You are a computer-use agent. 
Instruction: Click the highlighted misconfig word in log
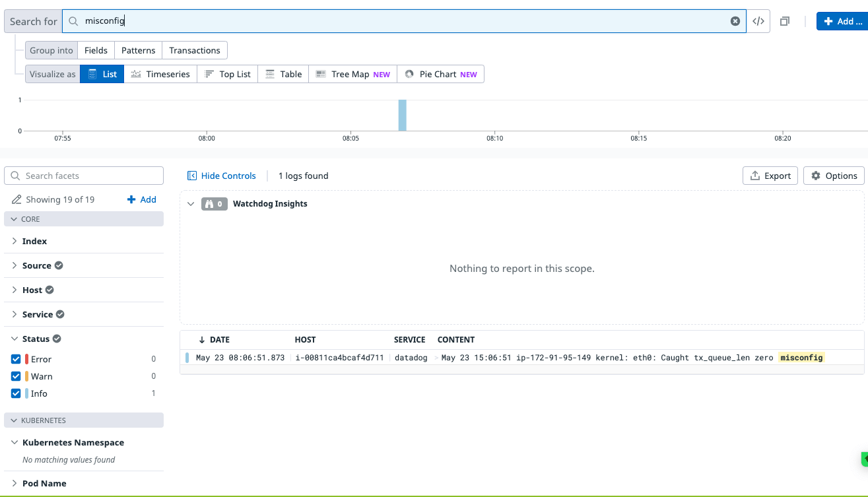point(801,358)
